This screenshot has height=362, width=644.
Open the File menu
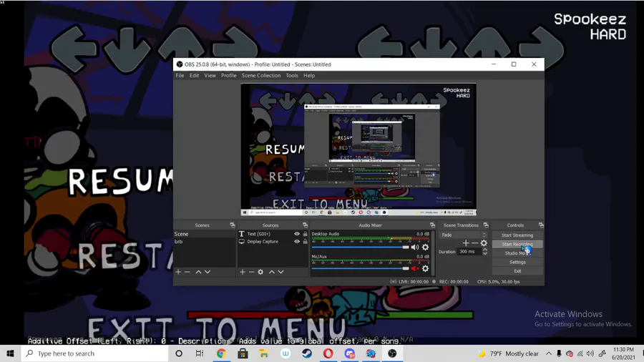tap(180, 76)
